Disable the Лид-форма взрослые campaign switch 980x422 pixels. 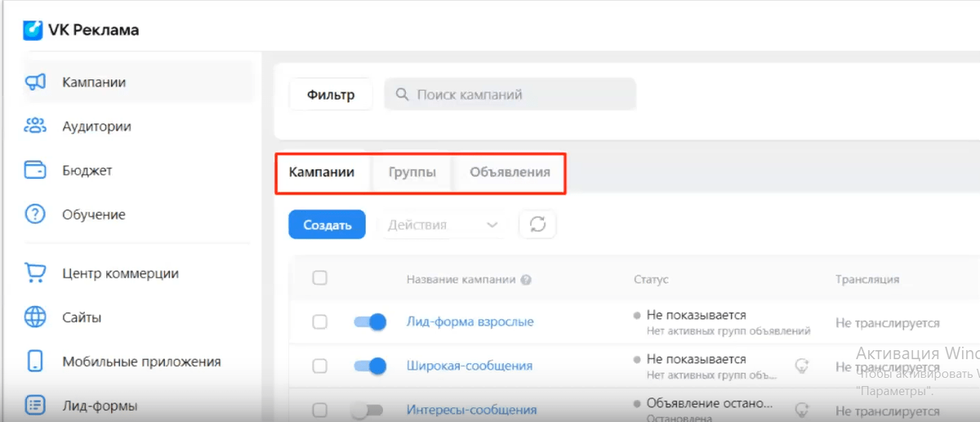pyautogui.click(x=370, y=322)
